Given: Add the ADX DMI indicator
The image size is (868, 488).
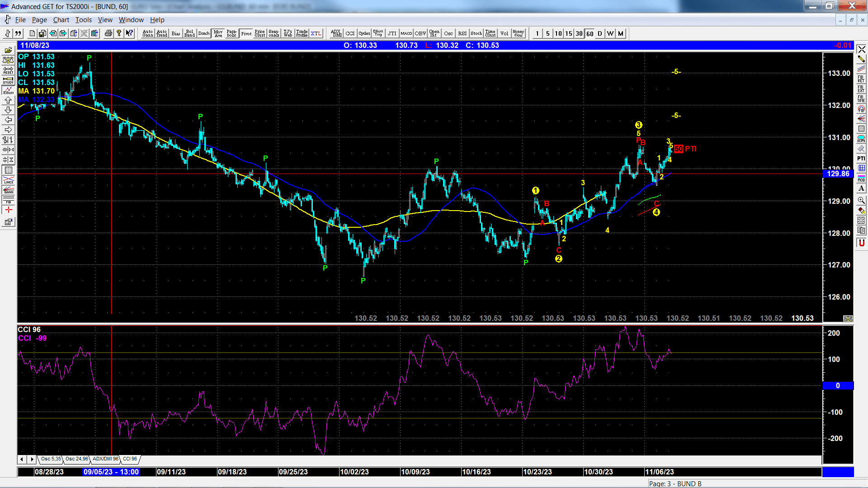Looking at the screenshot, I should pos(336,33).
